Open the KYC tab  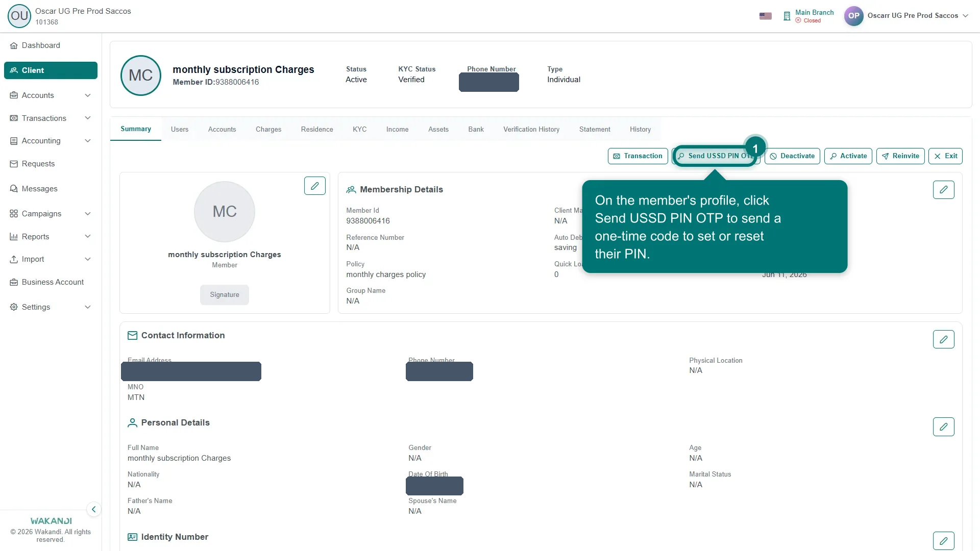[359, 130]
